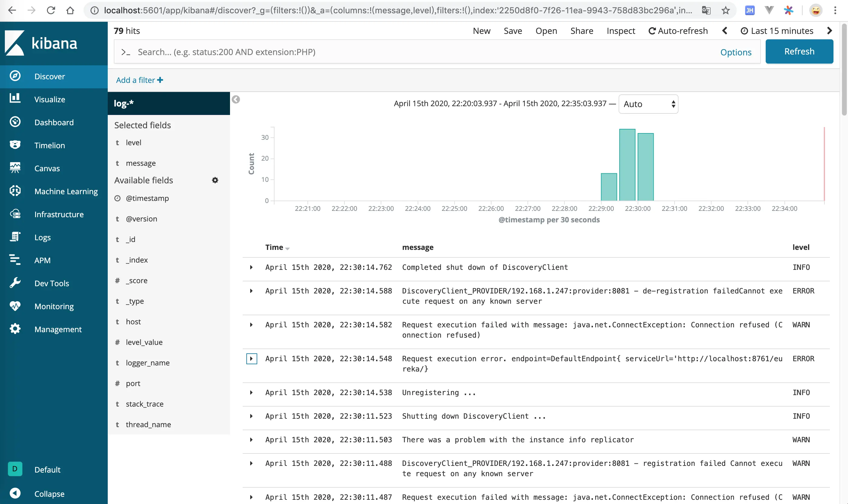The image size is (848, 504).
Task: Step time range forward chevron
Action: point(829,31)
